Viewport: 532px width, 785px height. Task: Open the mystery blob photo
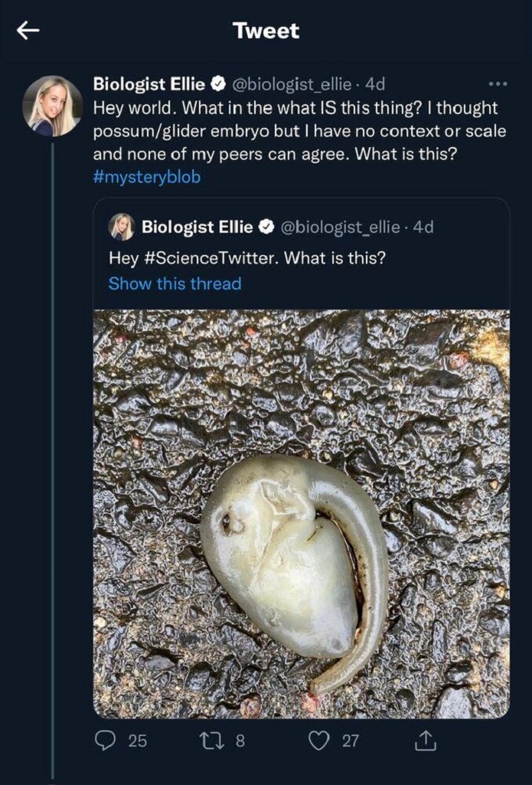coord(301,513)
